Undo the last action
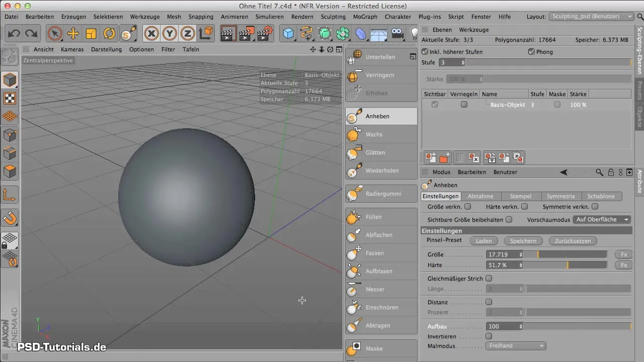 14,34
